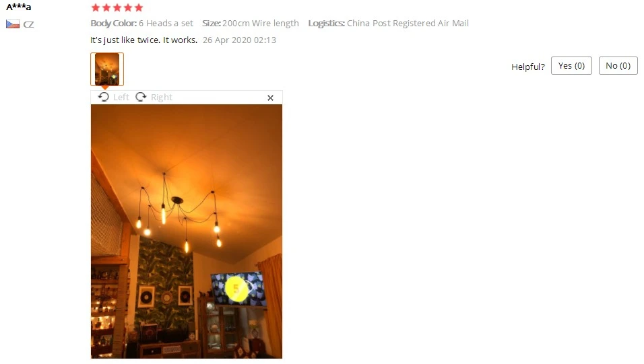Rotate the review photo right using the clockwise arrow
644x364 pixels.
pyautogui.click(x=141, y=97)
